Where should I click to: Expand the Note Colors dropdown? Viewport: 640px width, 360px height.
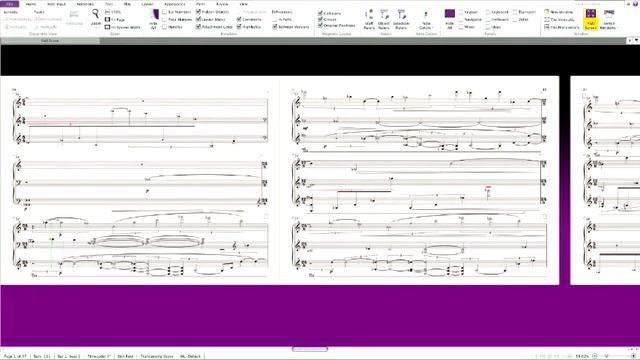(x=426, y=20)
